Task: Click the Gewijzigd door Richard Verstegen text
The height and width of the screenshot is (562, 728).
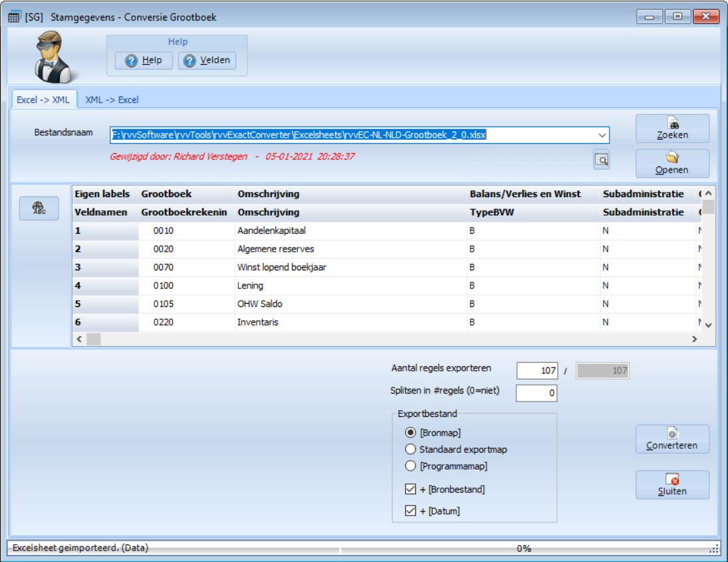Action: [232, 156]
